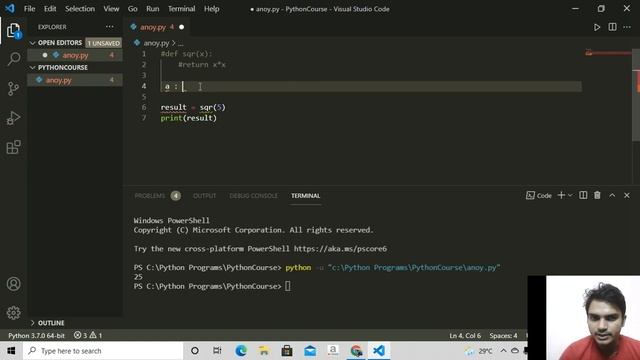Run the Python file with play button

[x=597, y=27]
